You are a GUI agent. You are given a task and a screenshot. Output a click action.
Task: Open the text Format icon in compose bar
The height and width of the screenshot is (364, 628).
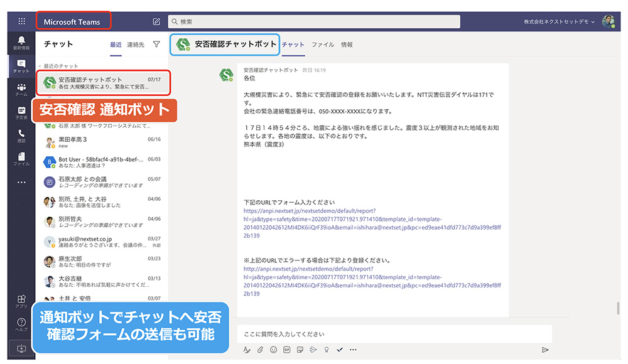pyautogui.click(x=247, y=350)
